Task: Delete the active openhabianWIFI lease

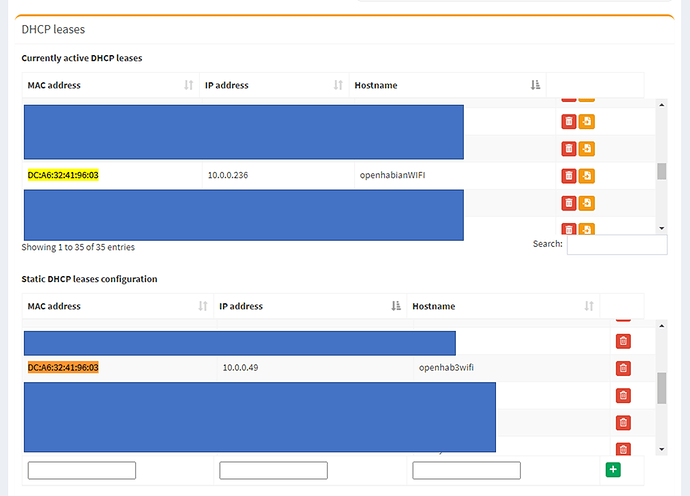Action: 568,176
